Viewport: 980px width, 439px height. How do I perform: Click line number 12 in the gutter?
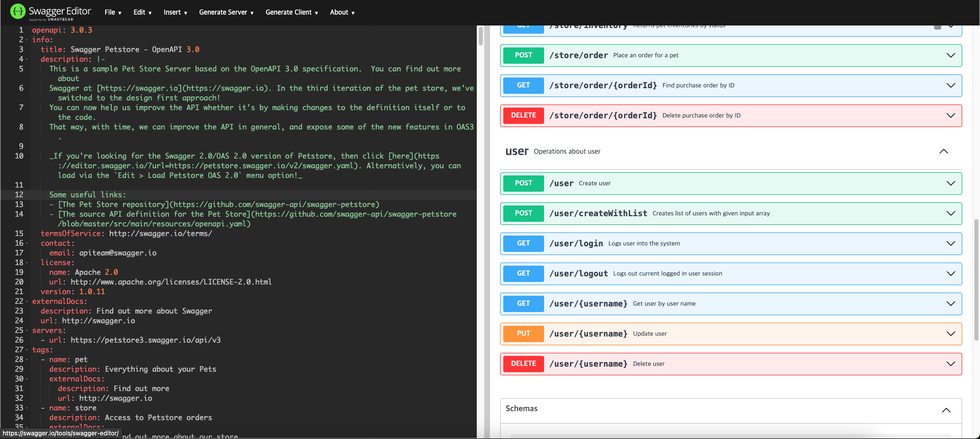(x=19, y=195)
